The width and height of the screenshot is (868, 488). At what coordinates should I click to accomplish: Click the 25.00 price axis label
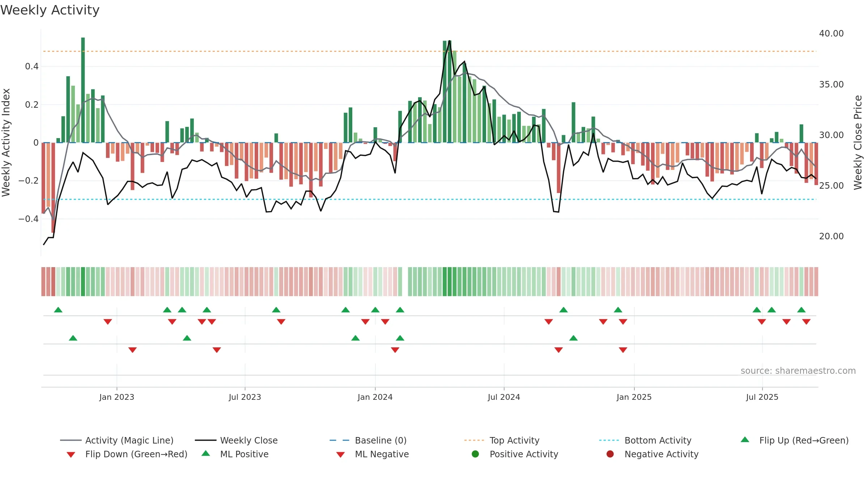[831, 185]
